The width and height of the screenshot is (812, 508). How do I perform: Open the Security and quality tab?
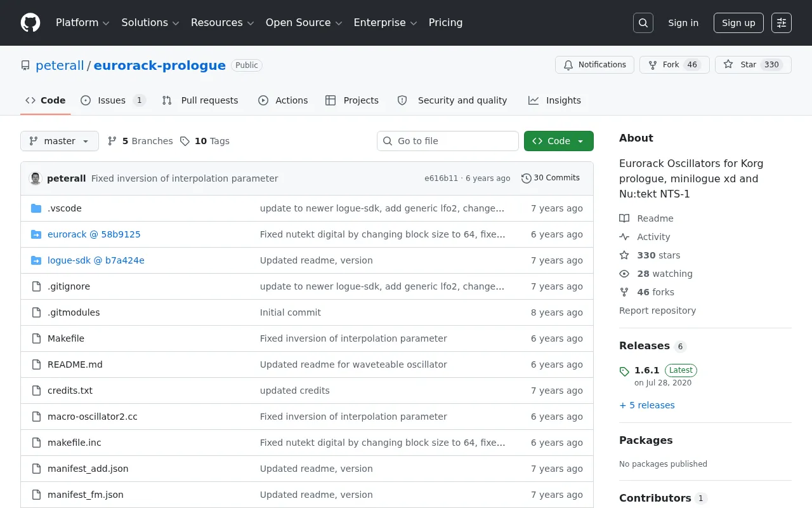point(452,100)
